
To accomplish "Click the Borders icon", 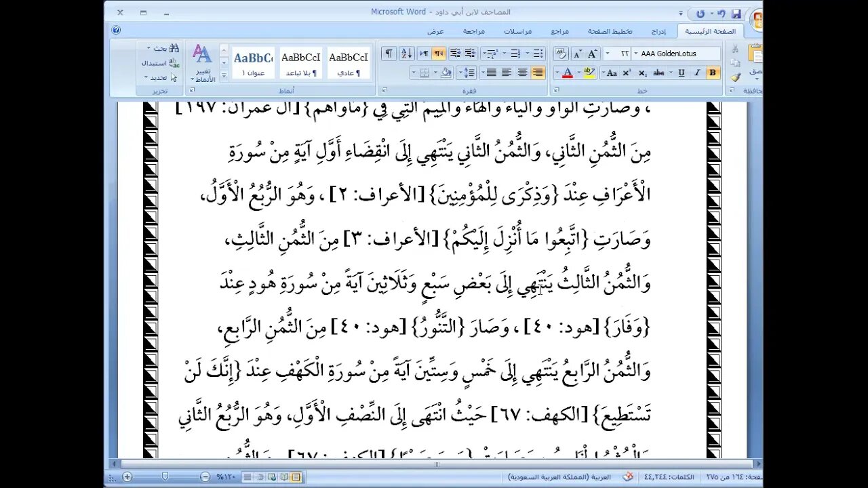I will pyautogui.click(x=425, y=73).
